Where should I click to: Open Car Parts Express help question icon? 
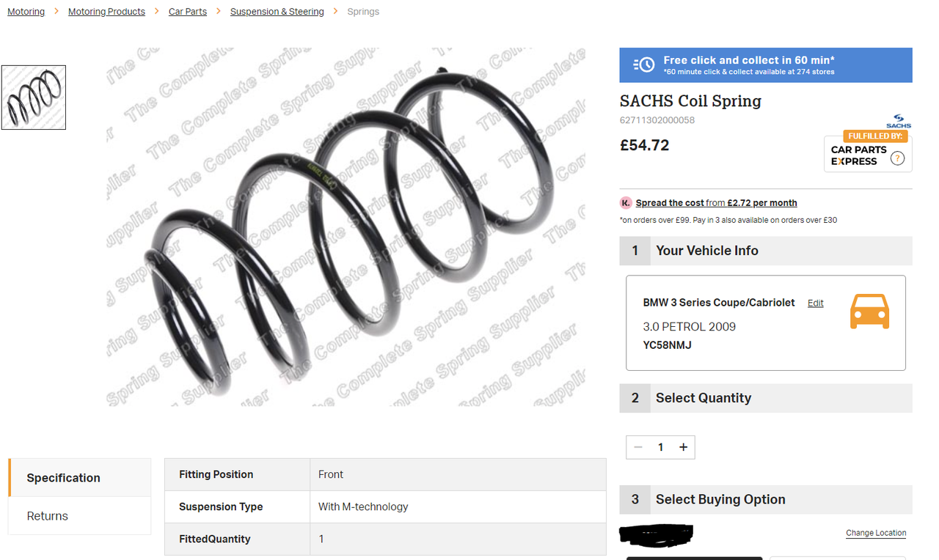click(x=897, y=158)
